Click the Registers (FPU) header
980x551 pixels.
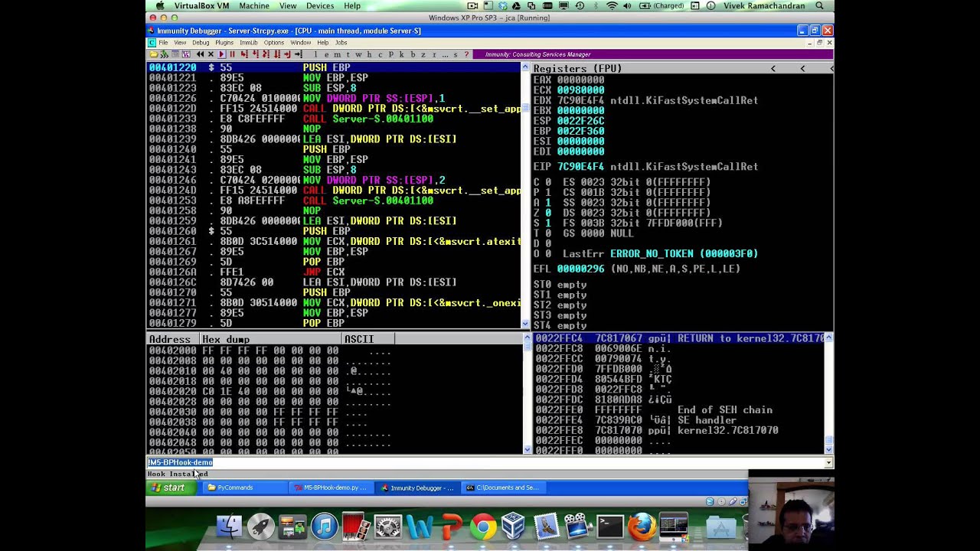pos(577,69)
